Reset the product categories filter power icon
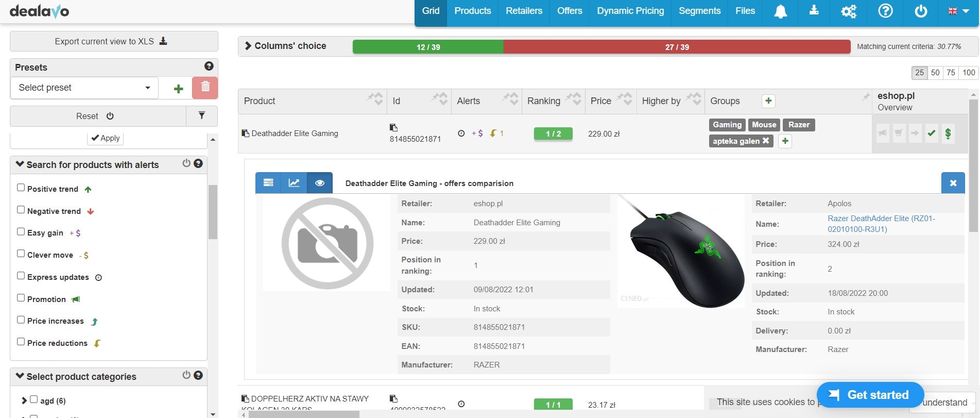The width and height of the screenshot is (980, 418). [x=186, y=375]
